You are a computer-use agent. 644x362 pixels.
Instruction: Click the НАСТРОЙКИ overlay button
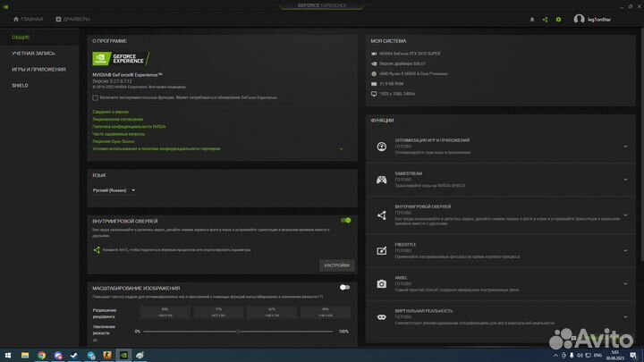pyautogui.click(x=337, y=265)
